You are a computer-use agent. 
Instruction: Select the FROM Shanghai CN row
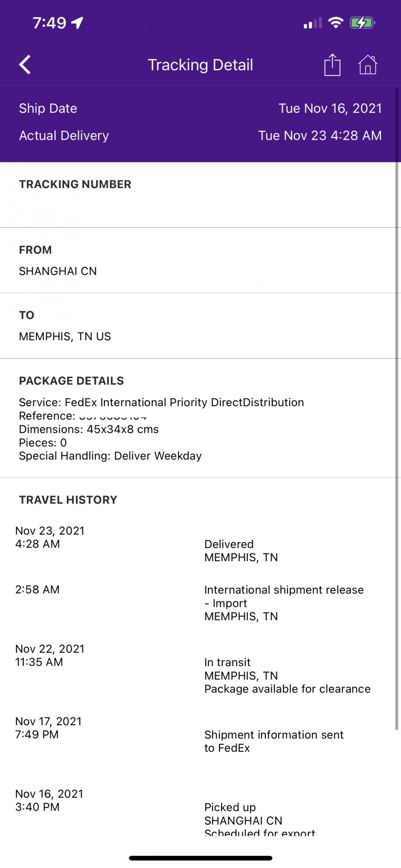pyautogui.click(x=199, y=260)
